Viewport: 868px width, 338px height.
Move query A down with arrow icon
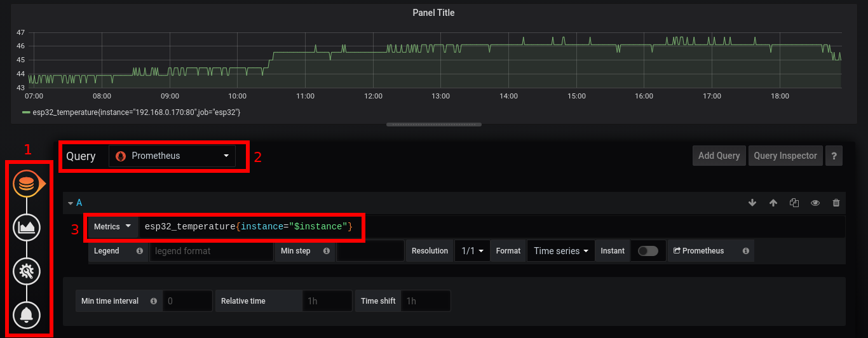[x=752, y=203]
